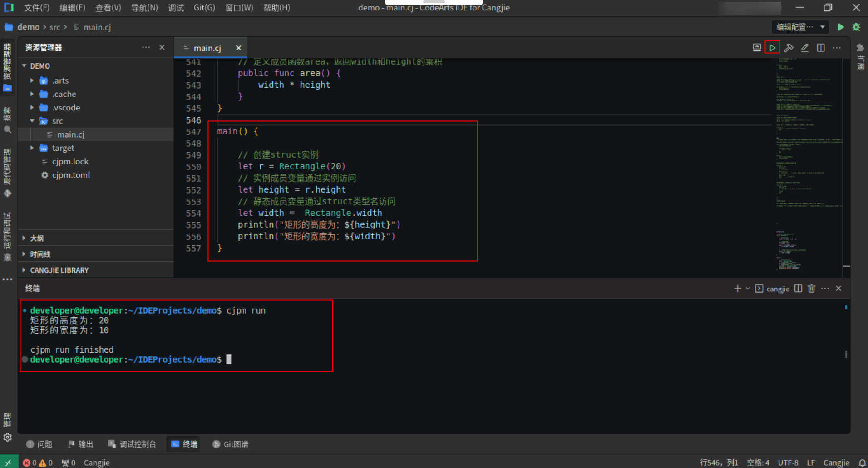Change UTF-8 encoding in status bar
The height and width of the screenshot is (468, 868).
pos(788,463)
